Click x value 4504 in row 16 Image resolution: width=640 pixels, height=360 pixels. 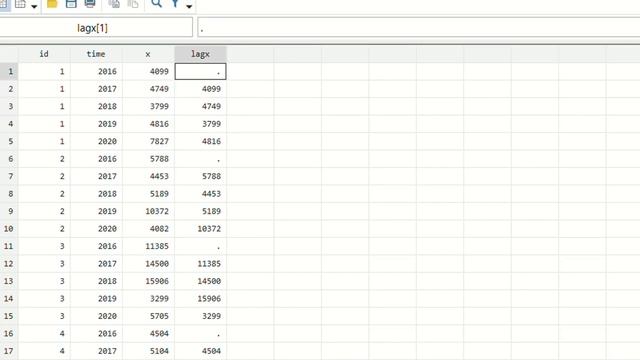(149, 333)
